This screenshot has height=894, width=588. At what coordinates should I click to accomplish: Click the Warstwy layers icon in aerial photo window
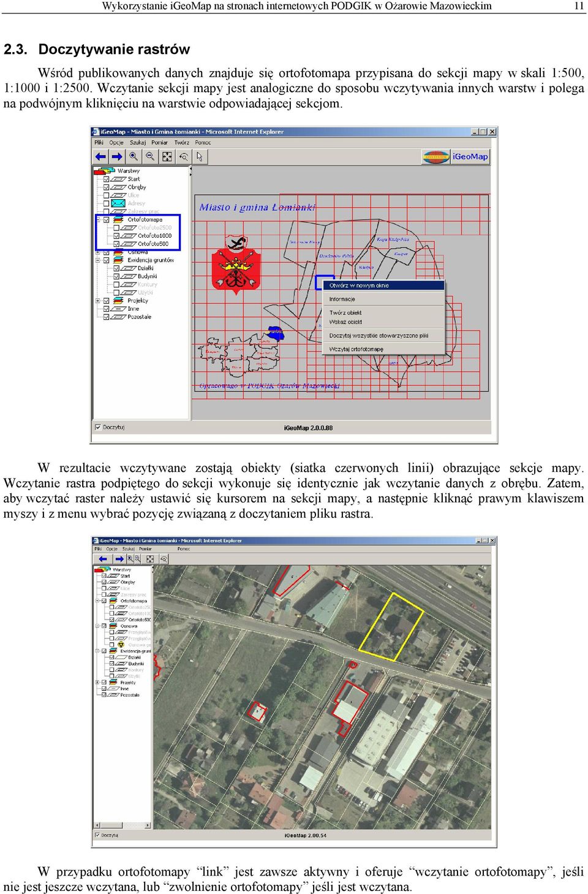[102, 570]
